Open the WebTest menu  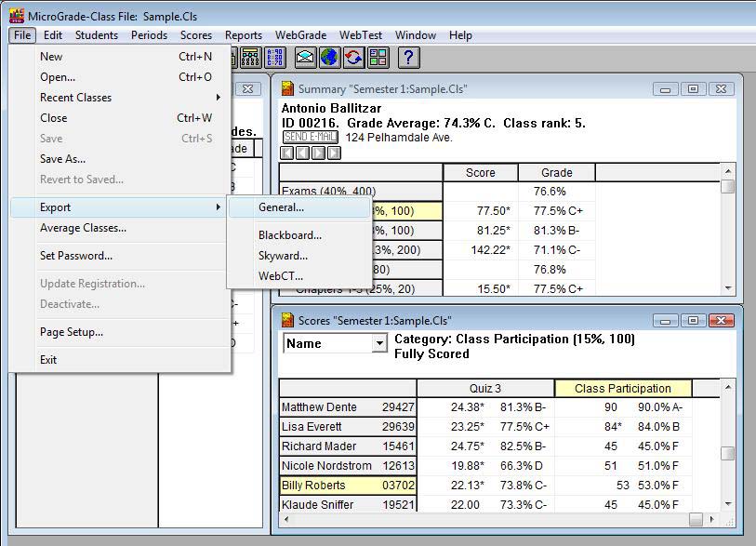click(x=361, y=35)
